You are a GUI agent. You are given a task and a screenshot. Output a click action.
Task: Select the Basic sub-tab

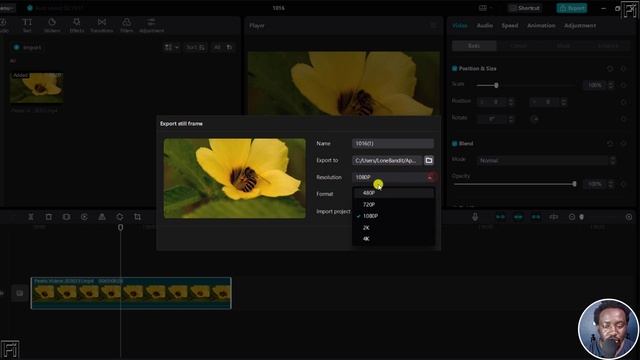pyautogui.click(x=474, y=46)
